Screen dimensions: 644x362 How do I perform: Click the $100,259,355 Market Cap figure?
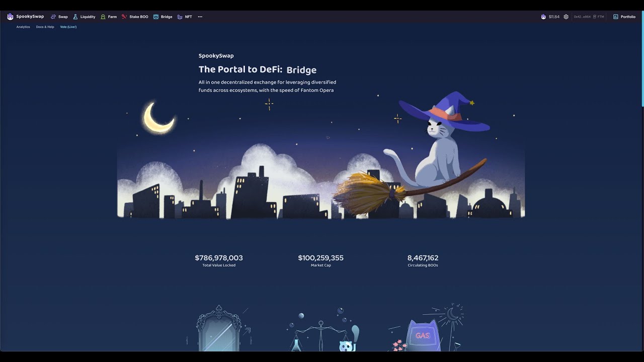[321, 258]
